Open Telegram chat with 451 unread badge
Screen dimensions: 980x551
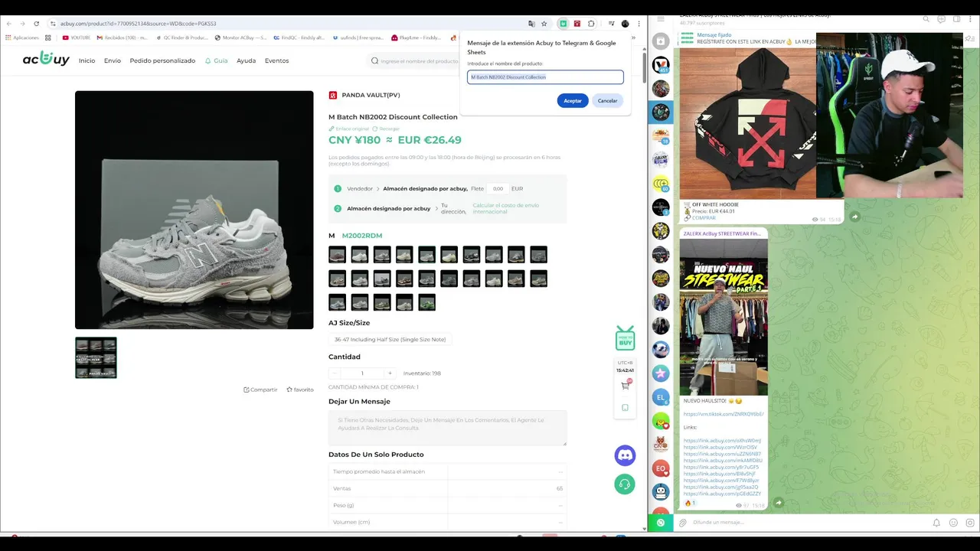pyautogui.click(x=661, y=66)
